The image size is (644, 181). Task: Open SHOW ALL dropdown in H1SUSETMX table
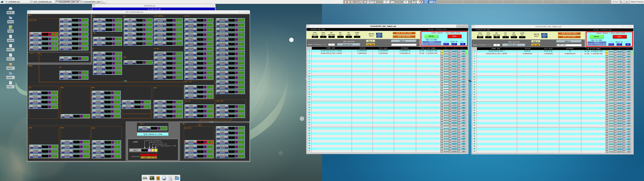[x=569, y=41]
